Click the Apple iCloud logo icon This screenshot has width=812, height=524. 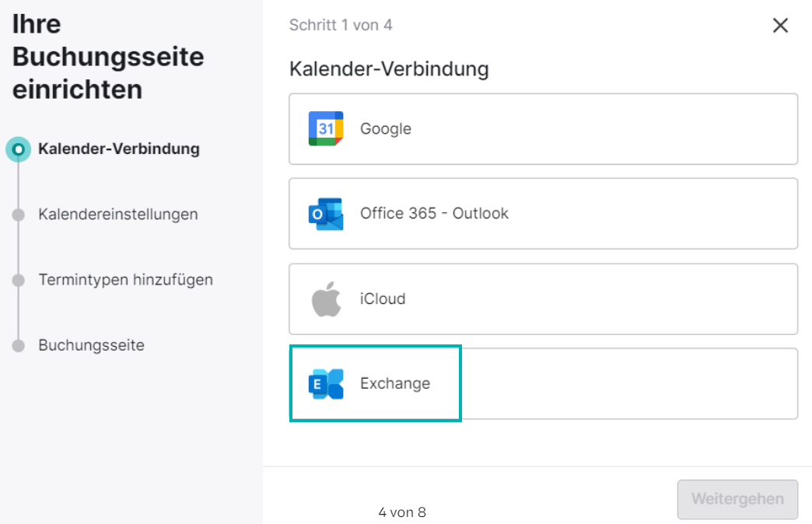click(x=326, y=299)
